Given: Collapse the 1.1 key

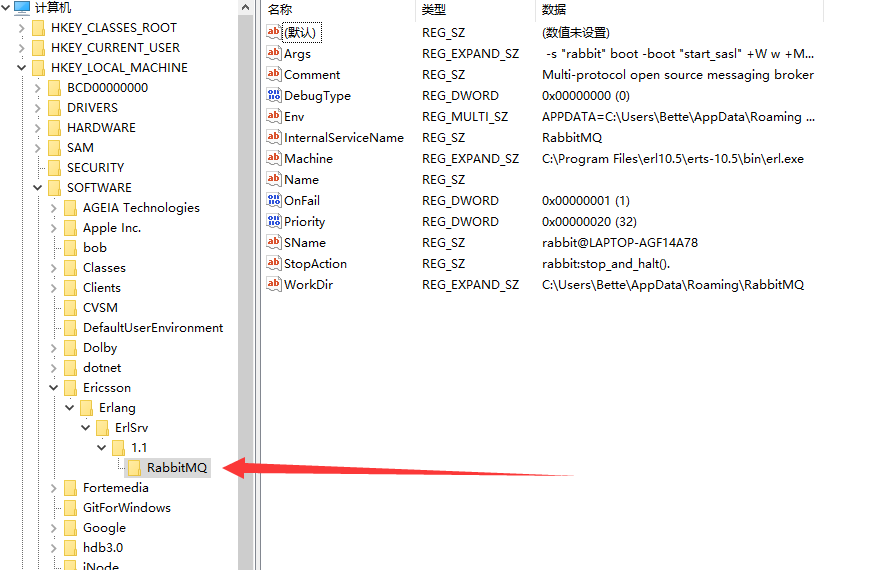Looking at the screenshot, I should click(101, 447).
